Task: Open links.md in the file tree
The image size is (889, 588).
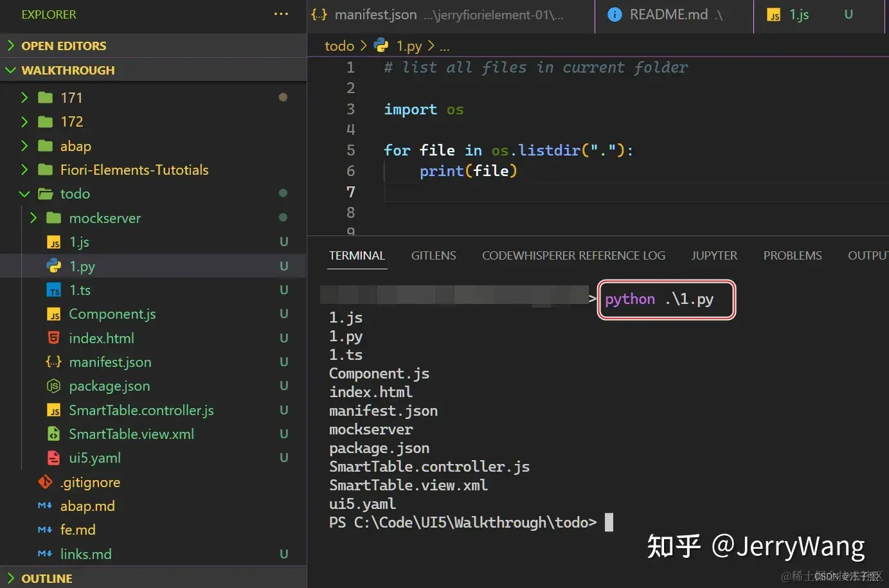Action: pos(153,554)
